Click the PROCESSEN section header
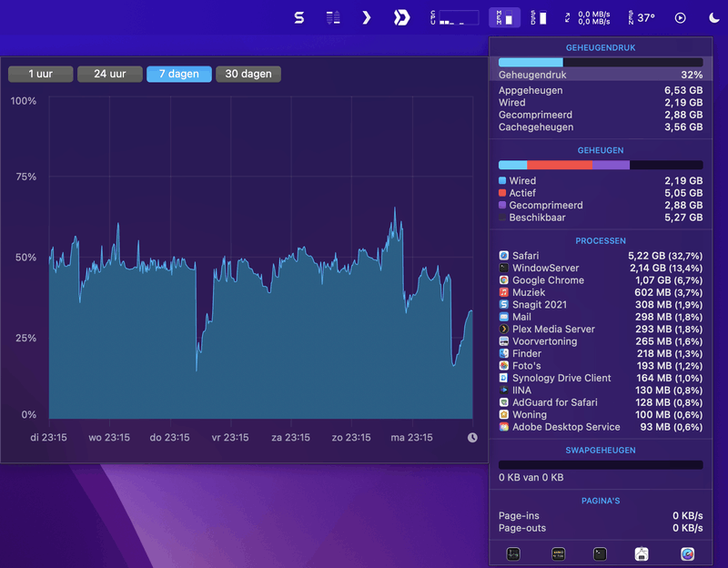Viewport: 728px width, 568px height. tap(601, 240)
